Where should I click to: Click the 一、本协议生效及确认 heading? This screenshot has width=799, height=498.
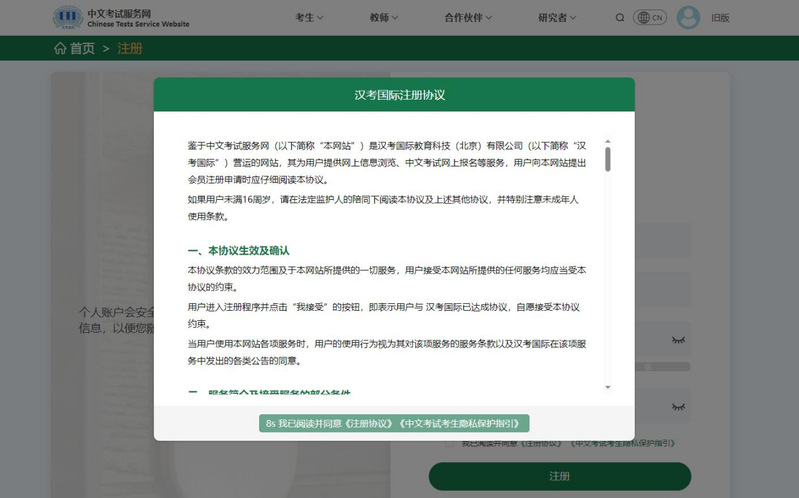238,250
